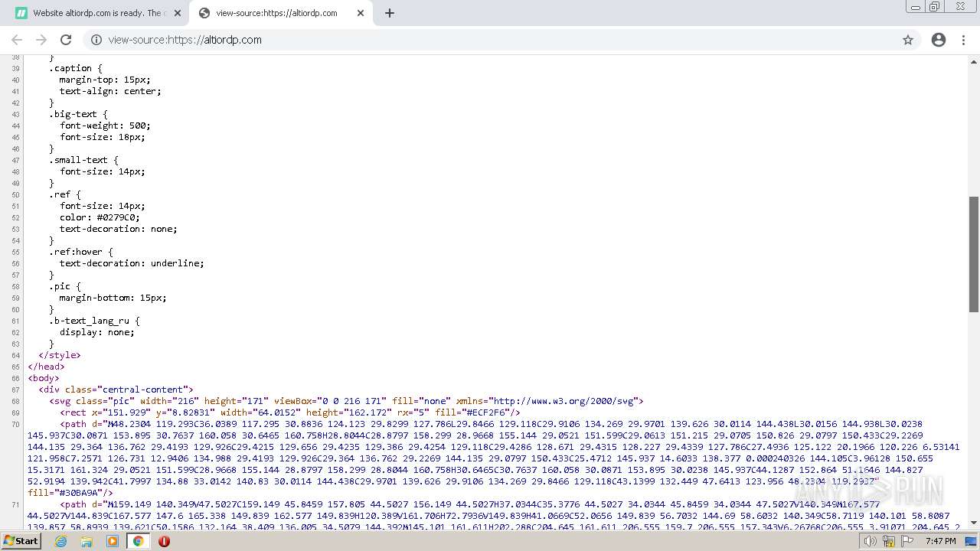
Task: Click 'display: none;' line
Action: (96, 332)
